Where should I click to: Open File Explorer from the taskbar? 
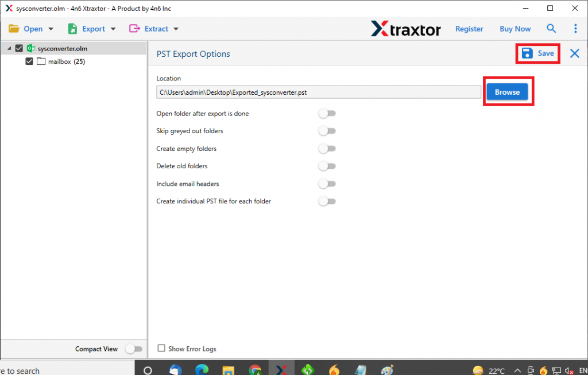[x=228, y=370]
